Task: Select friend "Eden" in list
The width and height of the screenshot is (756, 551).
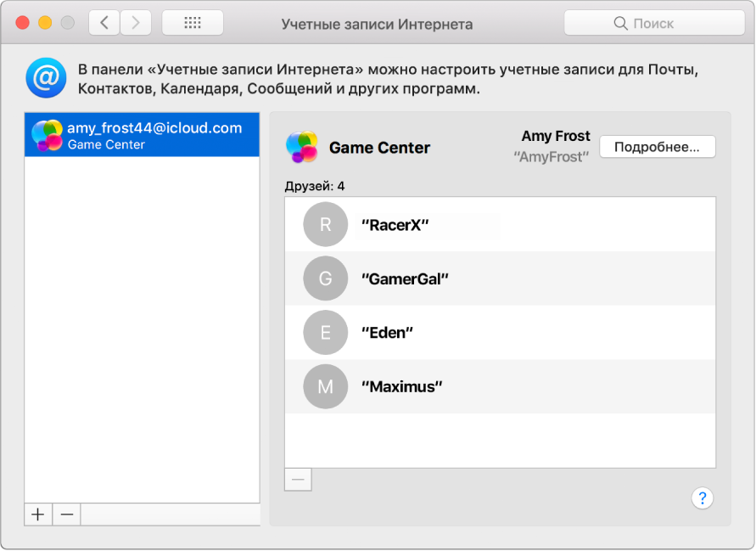Action: coord(500,333)
